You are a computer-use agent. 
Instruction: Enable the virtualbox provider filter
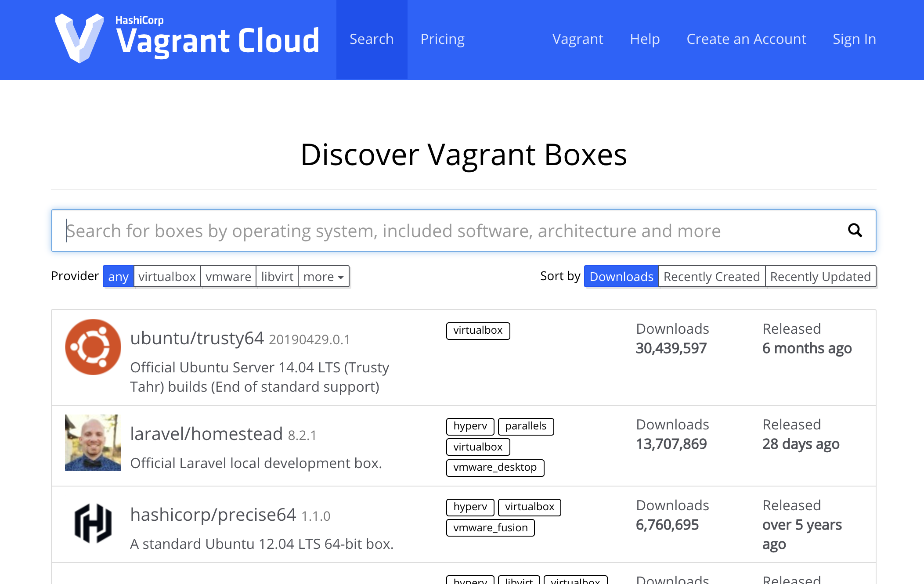point(167,276)
